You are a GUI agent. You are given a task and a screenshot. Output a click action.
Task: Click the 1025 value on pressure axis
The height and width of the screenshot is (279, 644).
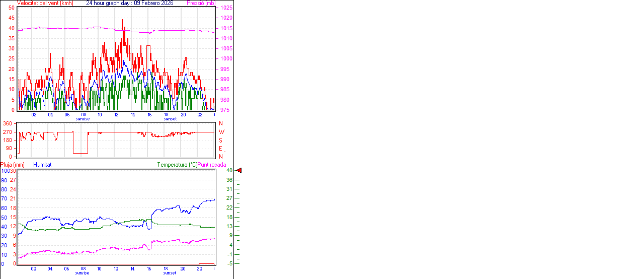click(226, 8)
